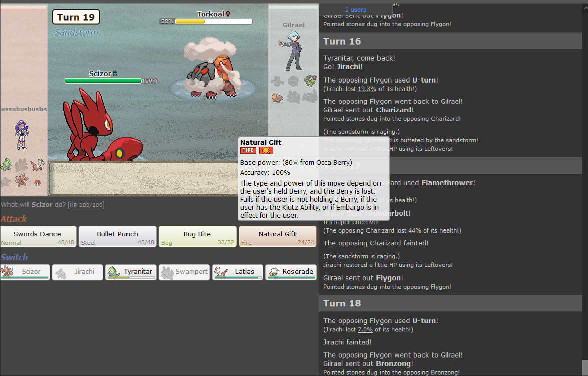The width and height of the screenshot is (588, 376).
Task: Click the battle log scrollbar
Action: pyautogui.click(x=584, y=367)
